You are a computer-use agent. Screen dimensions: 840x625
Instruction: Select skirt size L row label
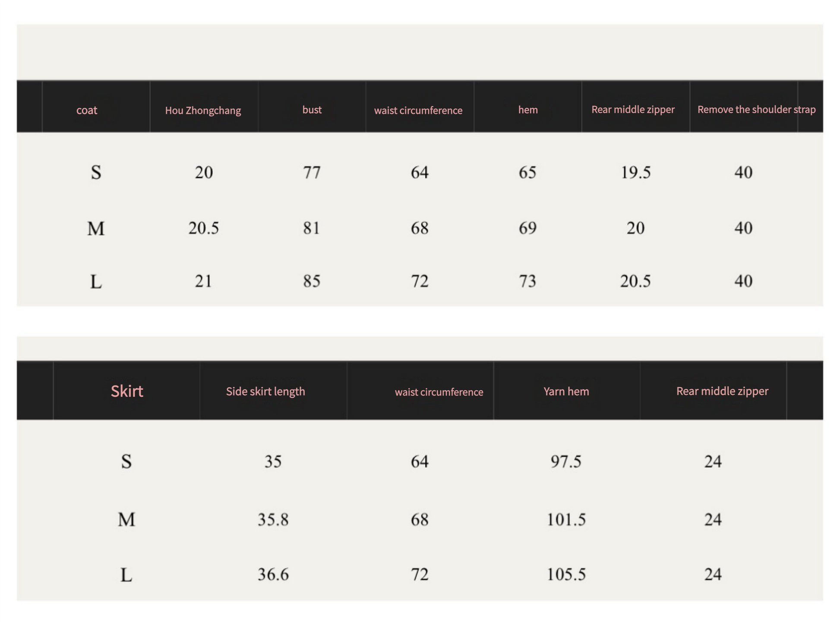(126, 575)
